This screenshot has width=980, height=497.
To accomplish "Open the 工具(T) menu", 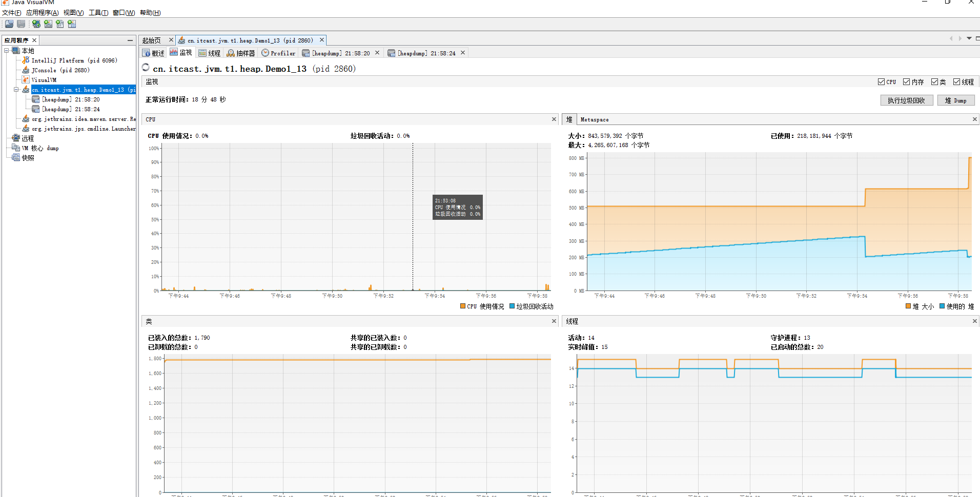I will coord(98,13).
